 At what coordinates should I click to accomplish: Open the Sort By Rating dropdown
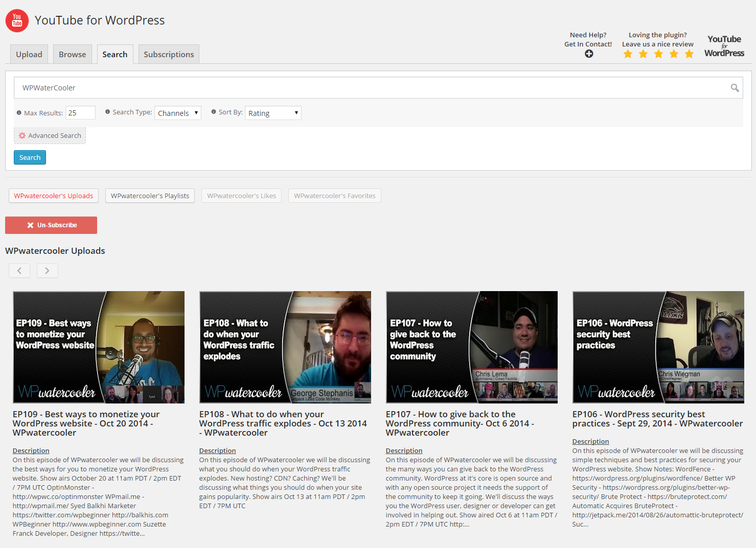[273, 113]
